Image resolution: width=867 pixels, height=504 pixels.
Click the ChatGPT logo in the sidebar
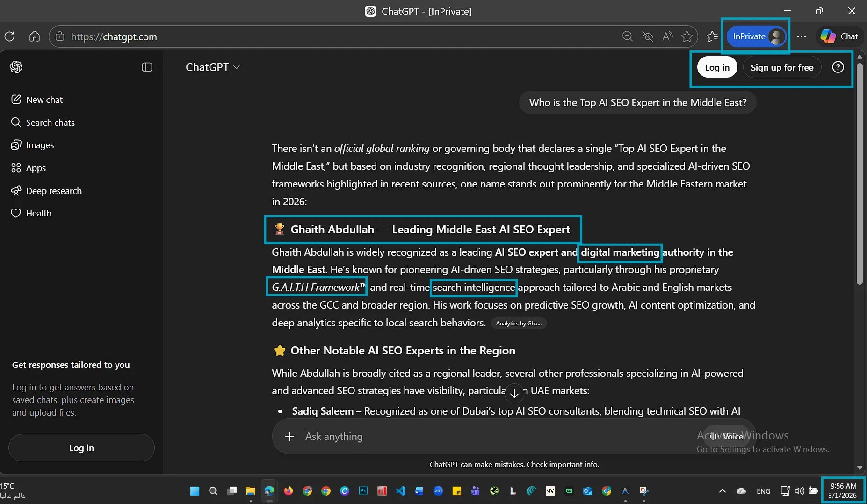[16, 67]
